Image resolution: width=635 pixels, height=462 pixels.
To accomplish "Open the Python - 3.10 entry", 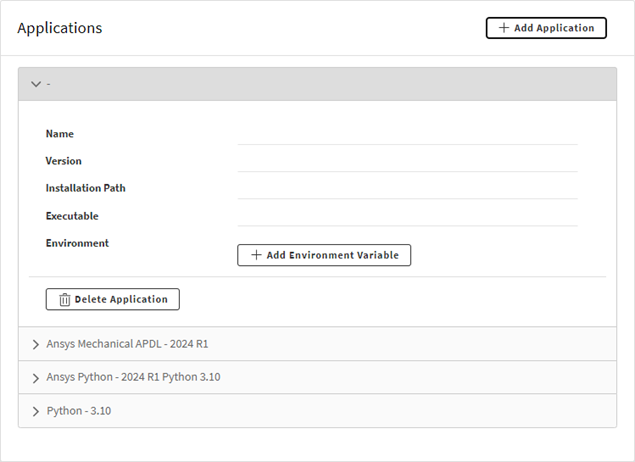I will tap(318, 411).
